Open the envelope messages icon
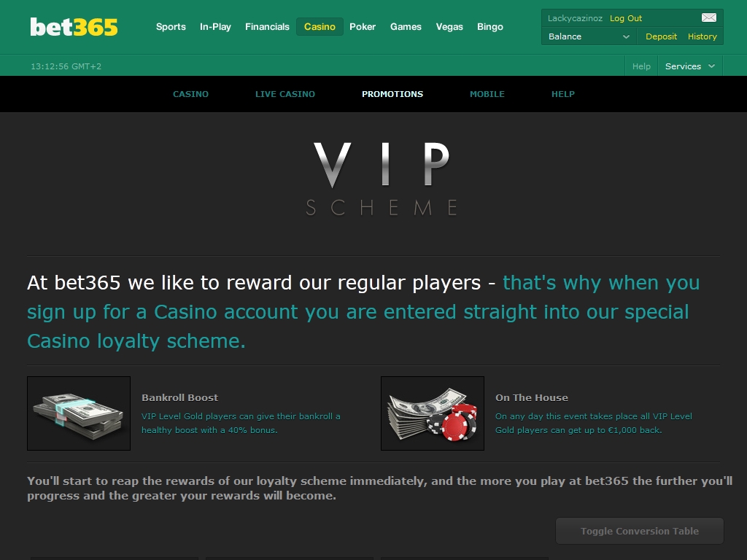 708,17
